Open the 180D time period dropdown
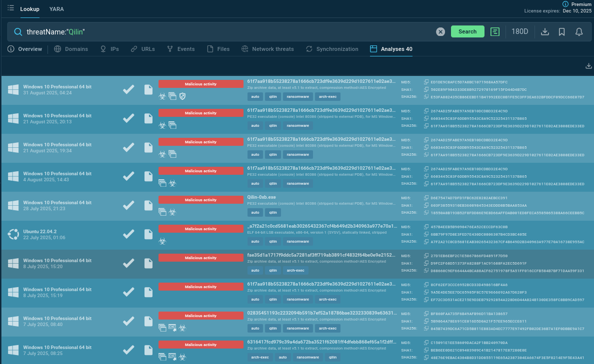 tap(519, 31)
